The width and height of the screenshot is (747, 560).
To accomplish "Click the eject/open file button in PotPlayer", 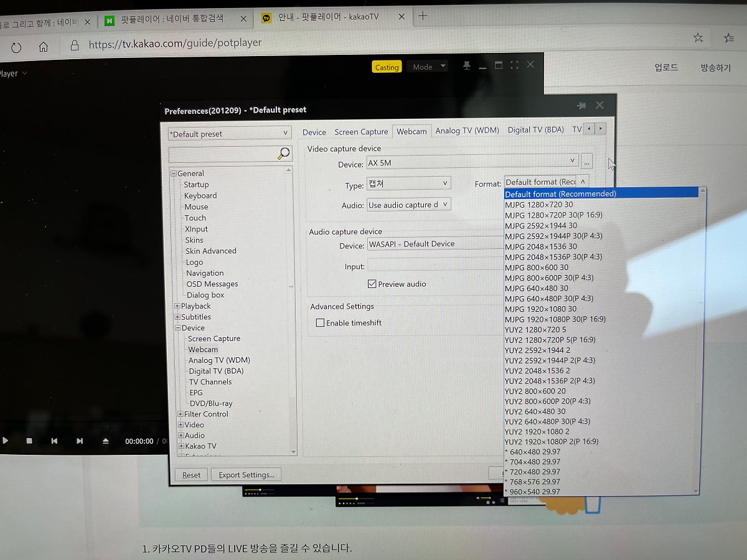I will (105, 441).
